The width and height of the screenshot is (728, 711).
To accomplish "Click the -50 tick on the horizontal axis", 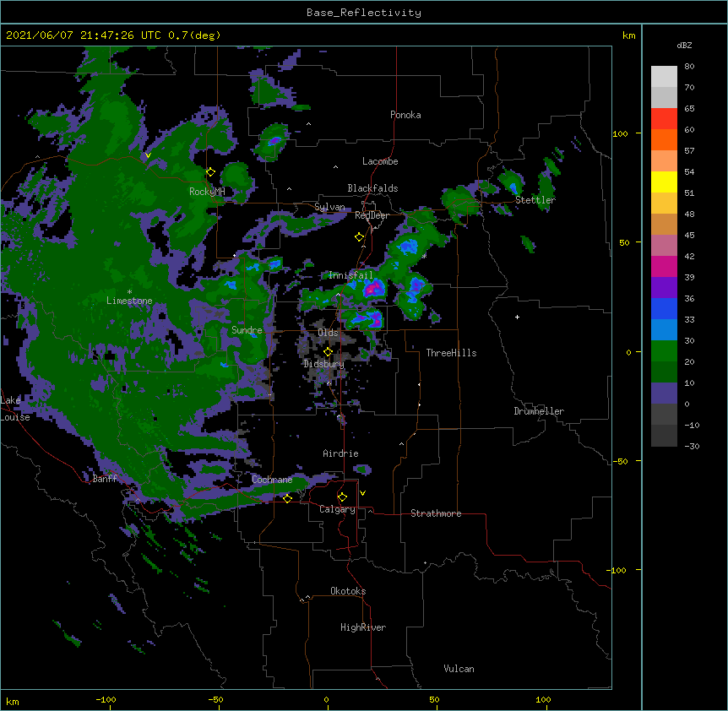I will click(x=215, y=700).
